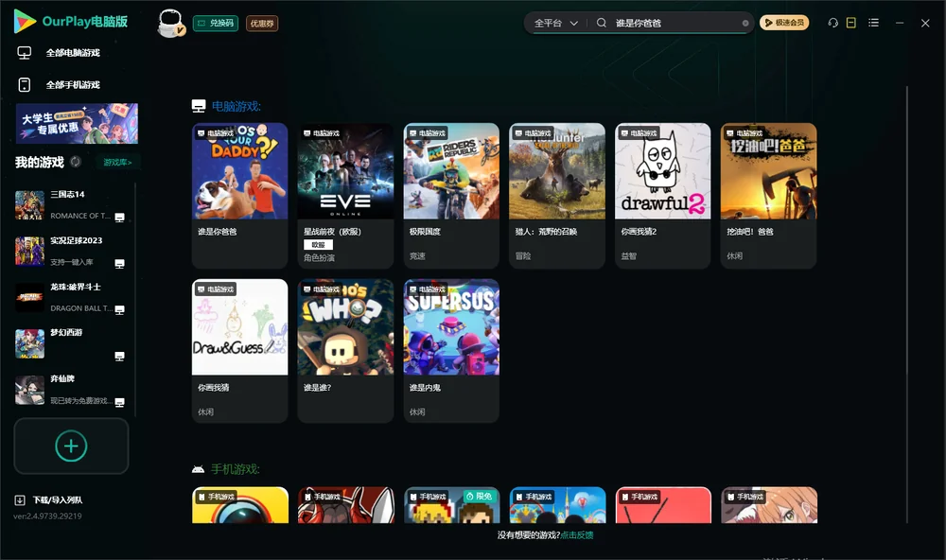Click the 兑换码 redeem code button
Screen dimensions: 946x560
(216, 23)
